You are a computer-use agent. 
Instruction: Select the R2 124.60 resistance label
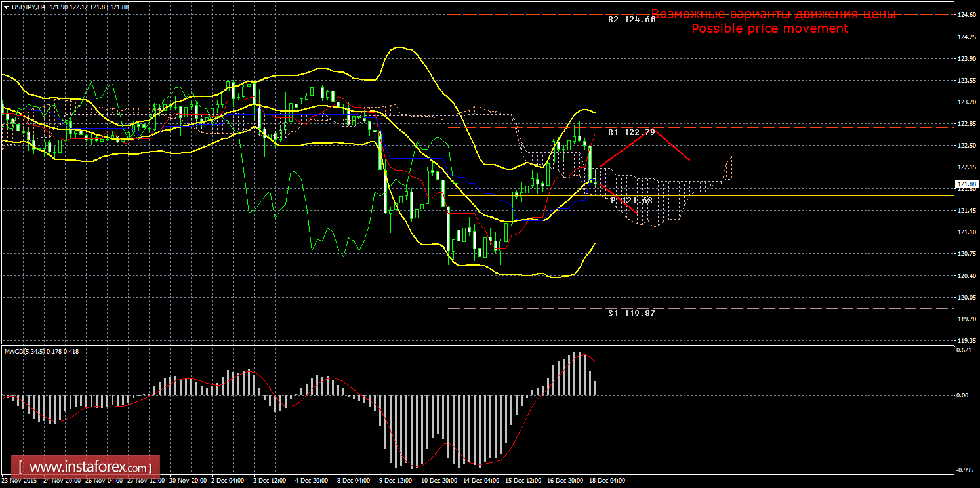click(632, 20)
